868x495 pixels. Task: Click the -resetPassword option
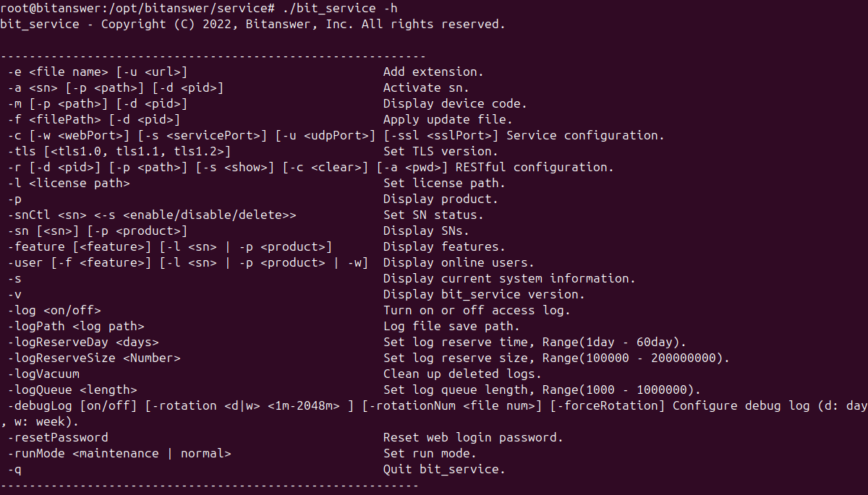[58, 438]
